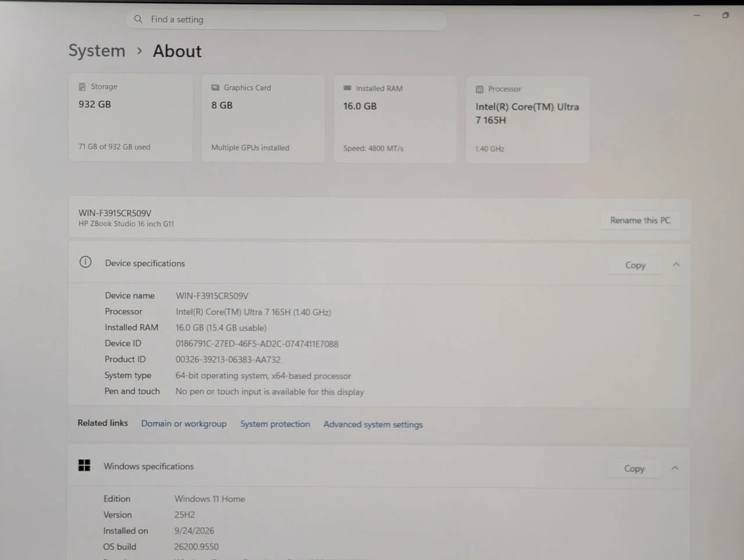Open Advanced system settings link
744x560 pixels.
tap(373, 425)
